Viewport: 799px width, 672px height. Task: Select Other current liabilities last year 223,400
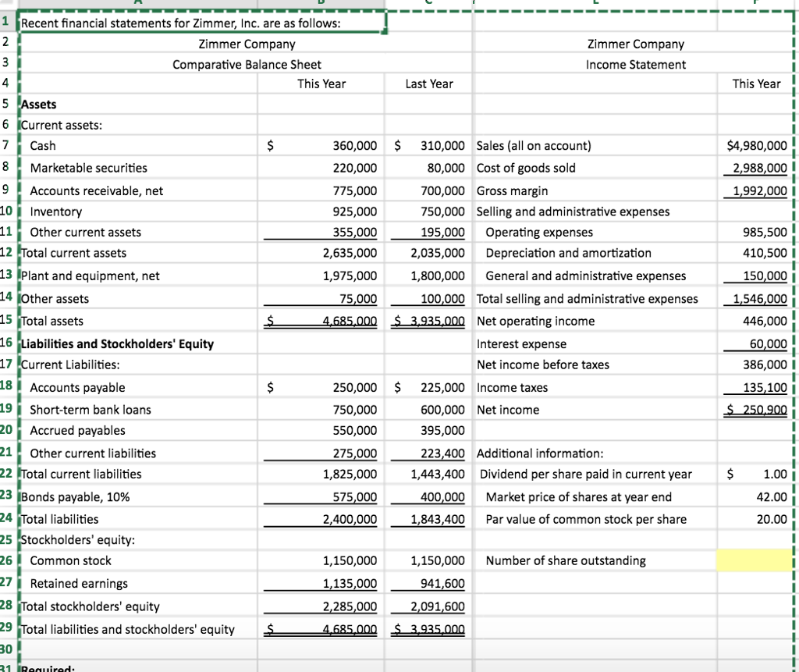click(x=442, y=453)
